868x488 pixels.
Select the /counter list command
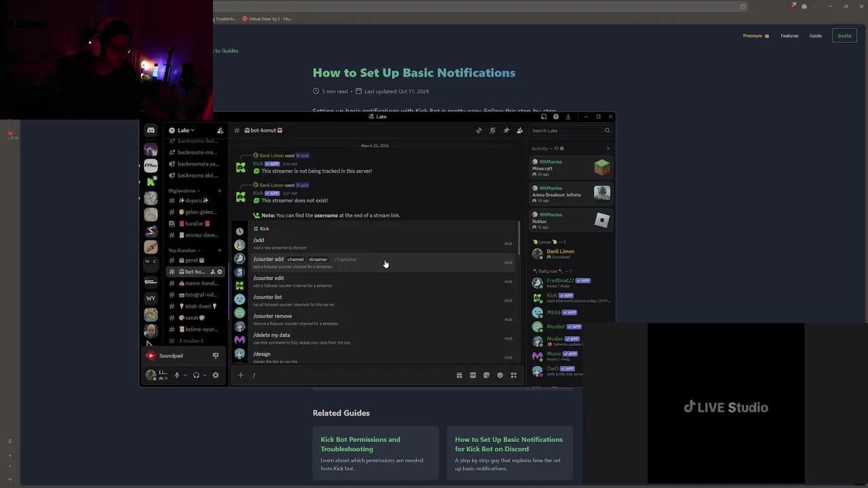382,300
